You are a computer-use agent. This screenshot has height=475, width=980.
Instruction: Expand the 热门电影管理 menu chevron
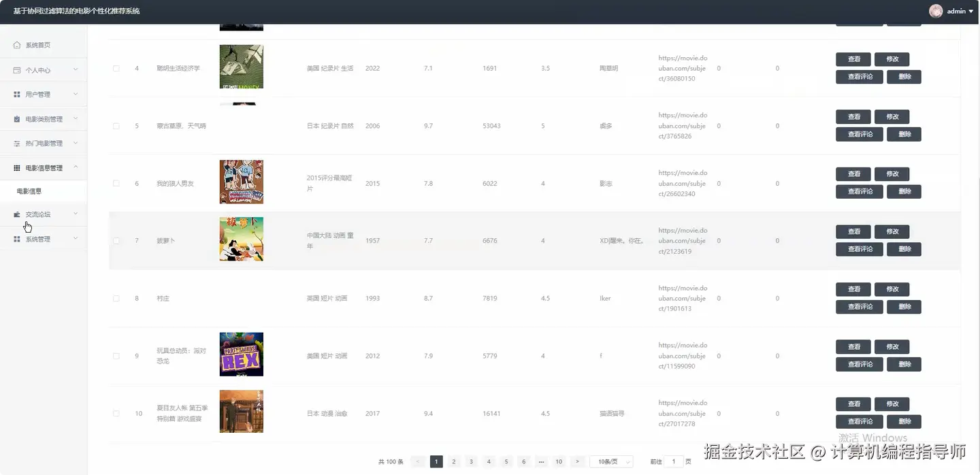click(x=76, y=143)
